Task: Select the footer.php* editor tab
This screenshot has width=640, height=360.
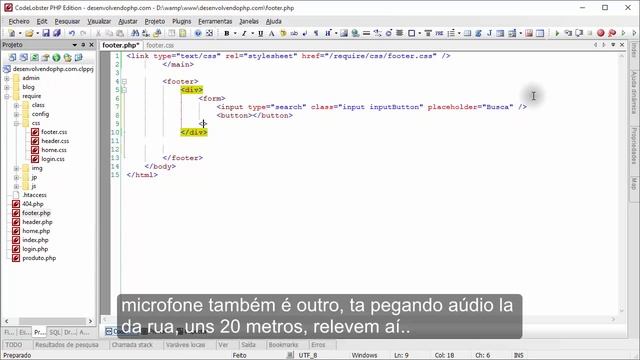Action: click(121, 45)
